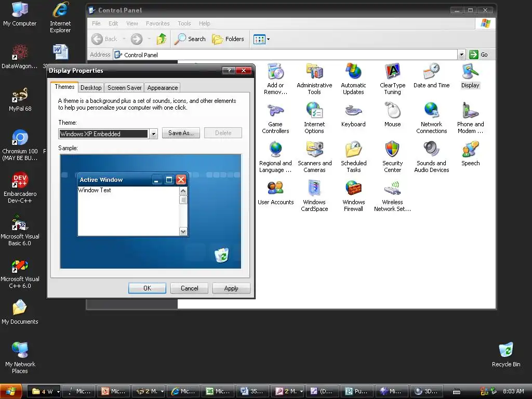
Task: Expand the Back button history arrow
Action: (x=124, y=39)
